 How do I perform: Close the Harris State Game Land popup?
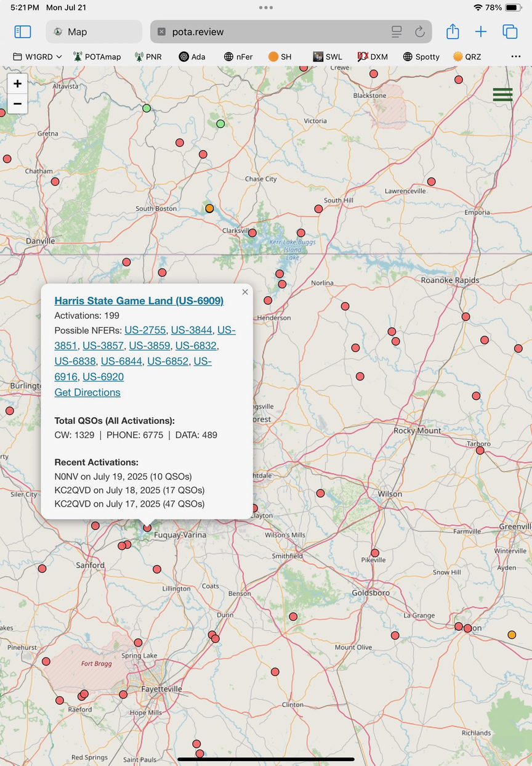pos(245,292)
